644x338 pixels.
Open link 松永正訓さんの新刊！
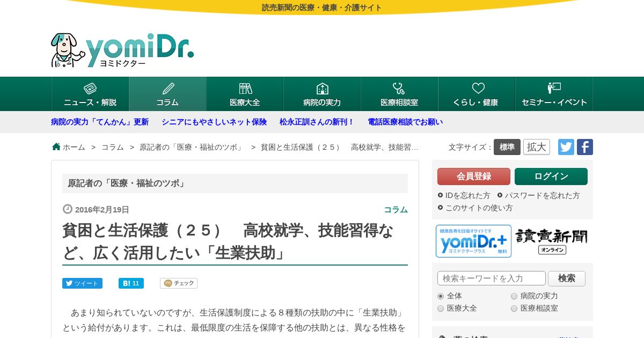pos(317,122)
